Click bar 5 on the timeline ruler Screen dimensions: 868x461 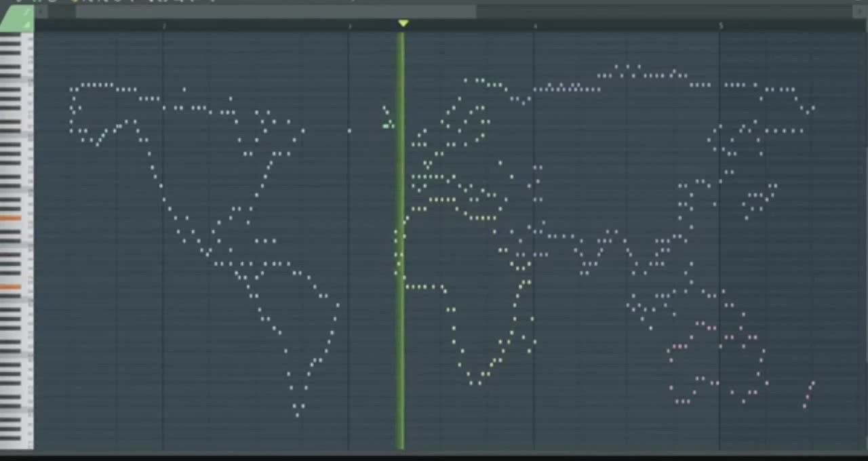point(721,26)
